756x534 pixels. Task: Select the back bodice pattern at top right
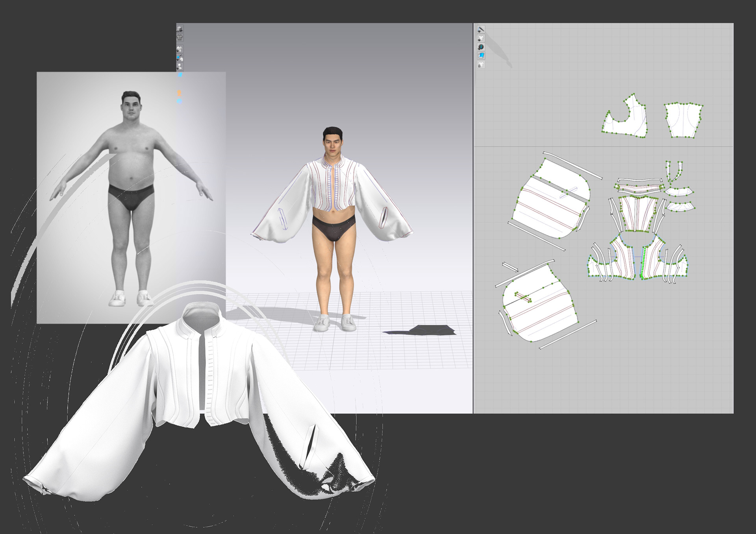683,120
